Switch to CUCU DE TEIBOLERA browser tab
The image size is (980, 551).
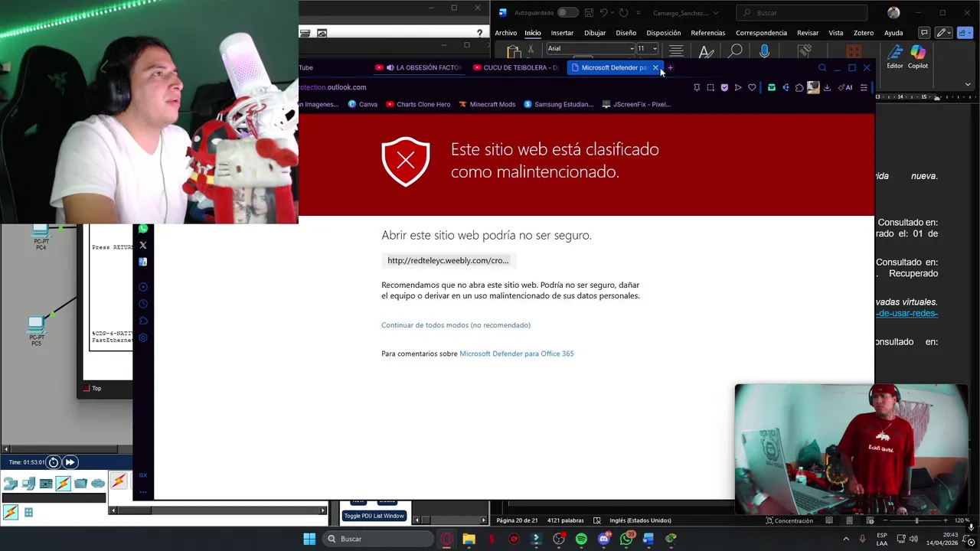pos(516,67)
